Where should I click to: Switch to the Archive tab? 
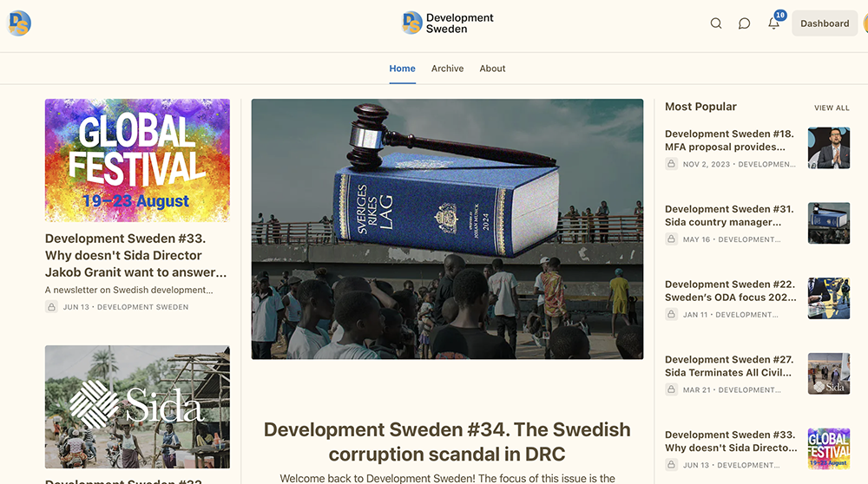pos(447,69)
